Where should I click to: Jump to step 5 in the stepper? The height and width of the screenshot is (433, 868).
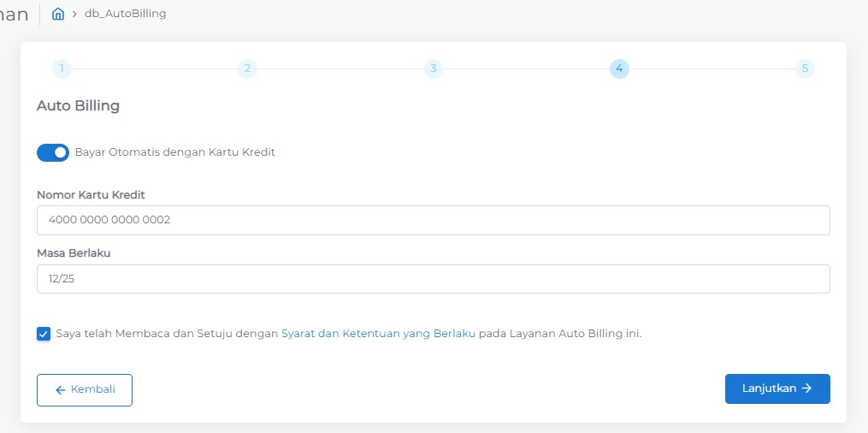tap(805, 68)
